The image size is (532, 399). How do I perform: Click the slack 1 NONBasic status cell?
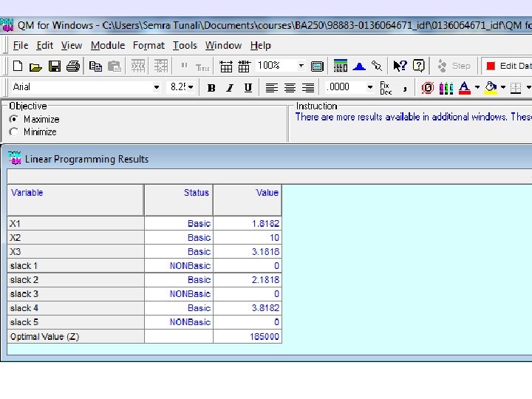(179, 266)
